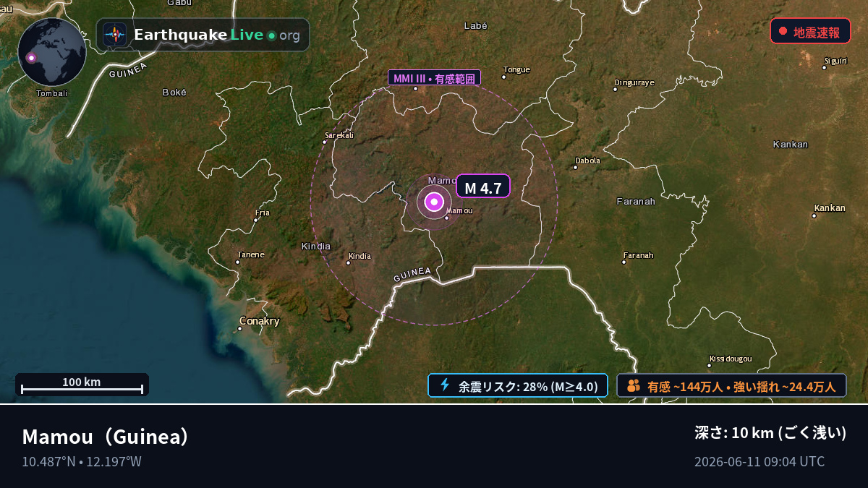Click the EarthquakeLive compass logo icon
868x488 pixels.
point(114,35)
